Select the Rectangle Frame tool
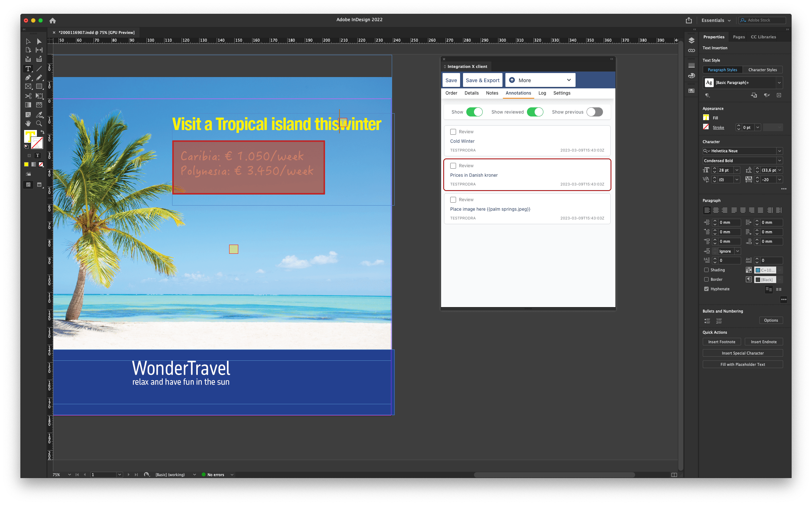 pos(28,87)
